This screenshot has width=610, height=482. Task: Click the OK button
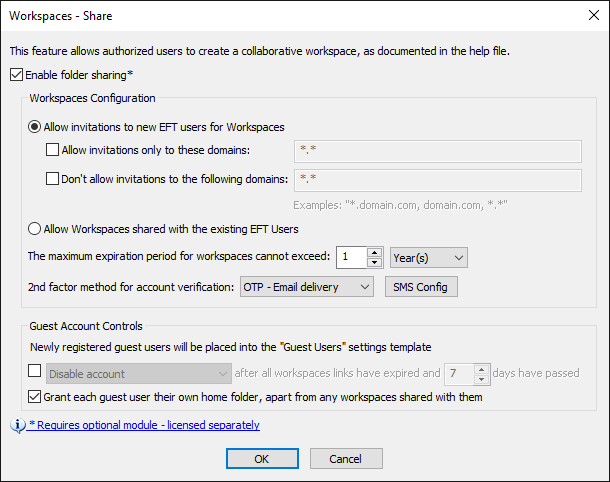click(262, 458)
